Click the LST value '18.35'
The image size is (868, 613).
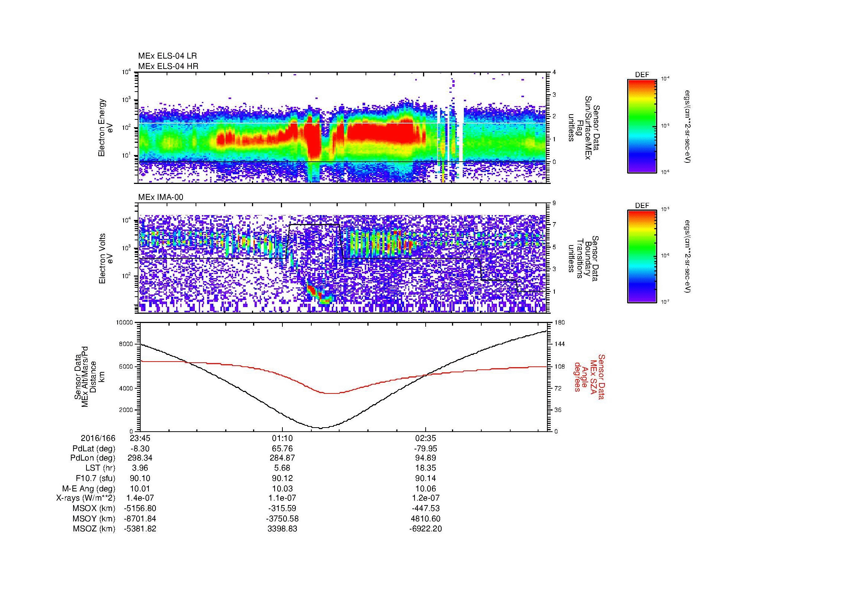(x=425, y=468)
